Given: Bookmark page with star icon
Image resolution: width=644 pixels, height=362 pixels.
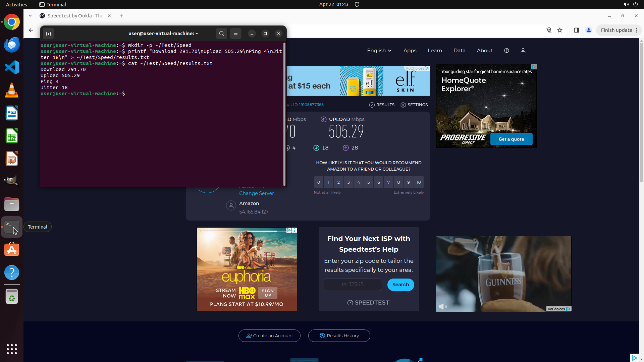Looking at the screenshot, I should pos(560,30).
